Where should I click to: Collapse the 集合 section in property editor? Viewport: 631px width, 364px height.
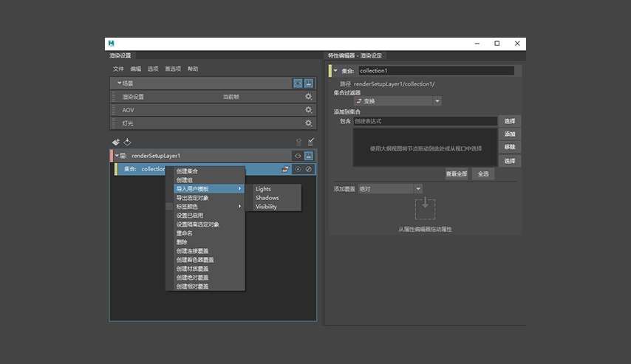(335, 71)
